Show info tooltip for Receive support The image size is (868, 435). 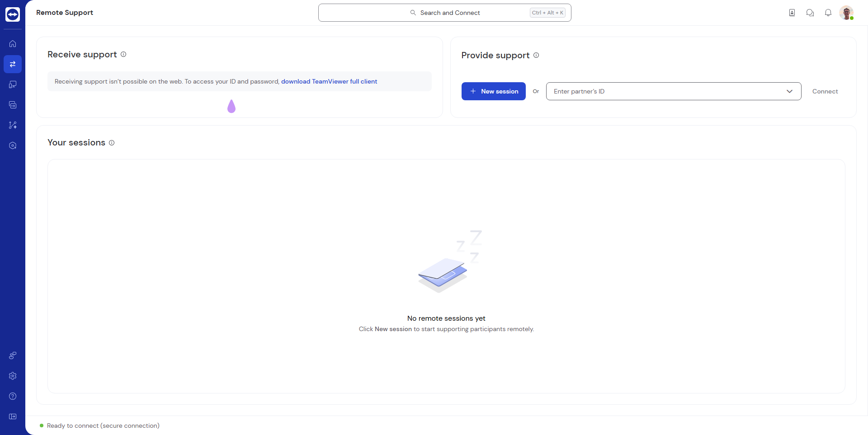[123, 54]
